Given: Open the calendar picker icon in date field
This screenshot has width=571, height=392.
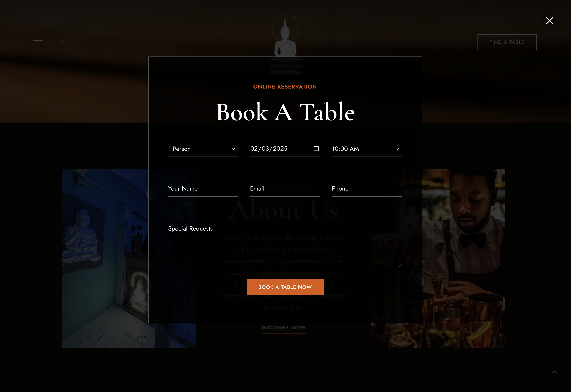Looking at the screenshot, I should click(316, 148).
